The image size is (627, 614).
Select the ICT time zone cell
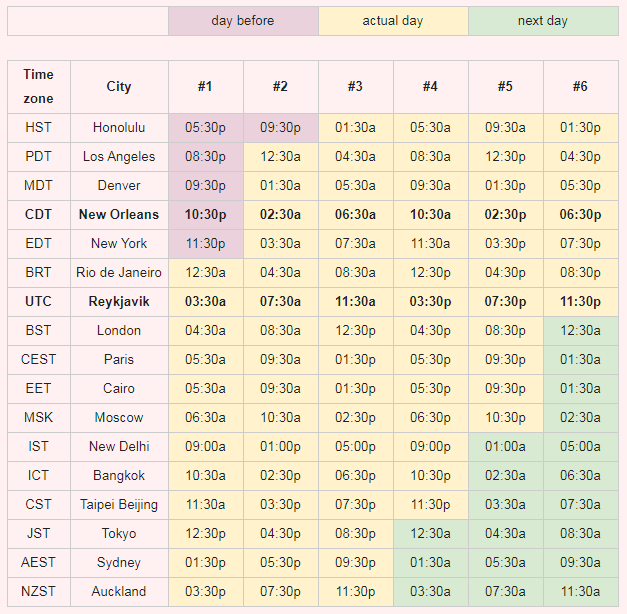39,476
